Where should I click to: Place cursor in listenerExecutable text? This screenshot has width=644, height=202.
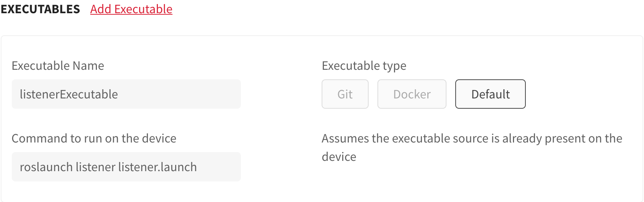69,94
